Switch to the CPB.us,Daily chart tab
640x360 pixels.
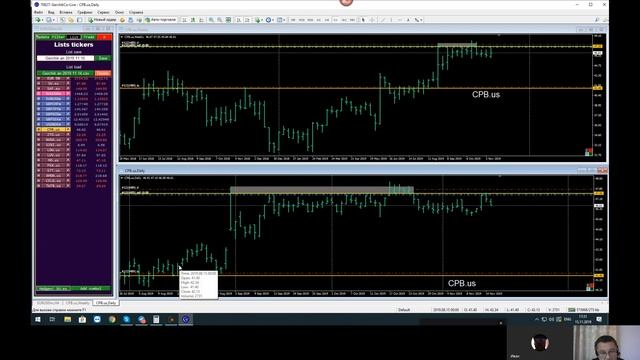105,303
